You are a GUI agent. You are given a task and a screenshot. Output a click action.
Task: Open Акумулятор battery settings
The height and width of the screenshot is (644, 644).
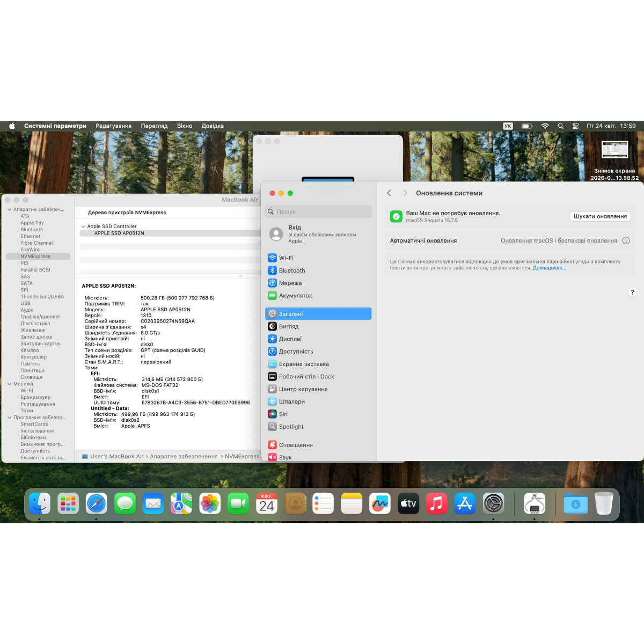318,296
